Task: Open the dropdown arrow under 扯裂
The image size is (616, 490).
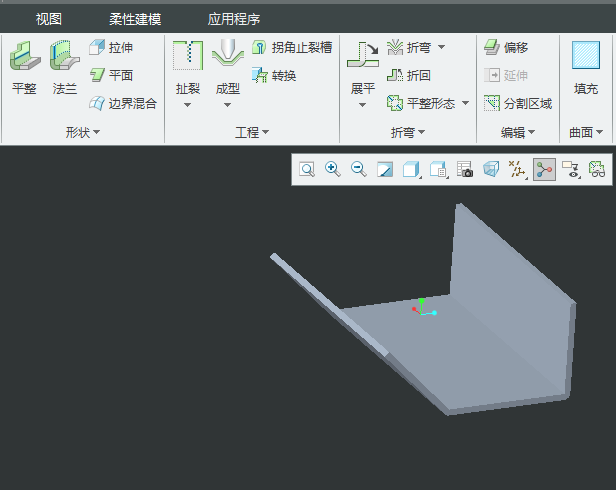Action: (x=187, y=105)
